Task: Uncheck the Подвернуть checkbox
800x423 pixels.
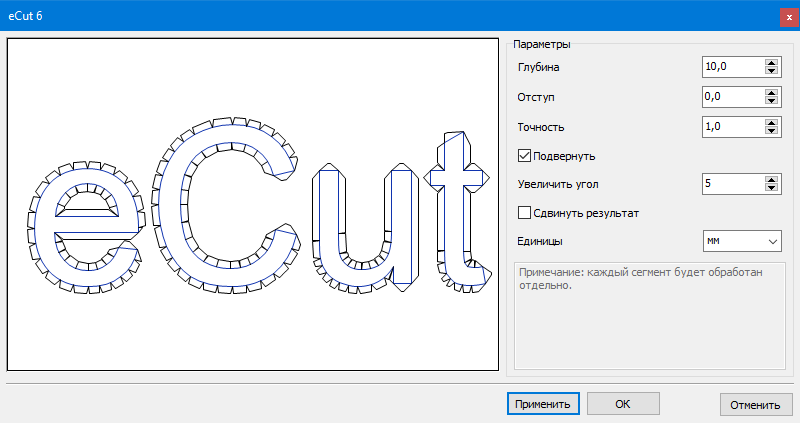Action: [524, 156]
